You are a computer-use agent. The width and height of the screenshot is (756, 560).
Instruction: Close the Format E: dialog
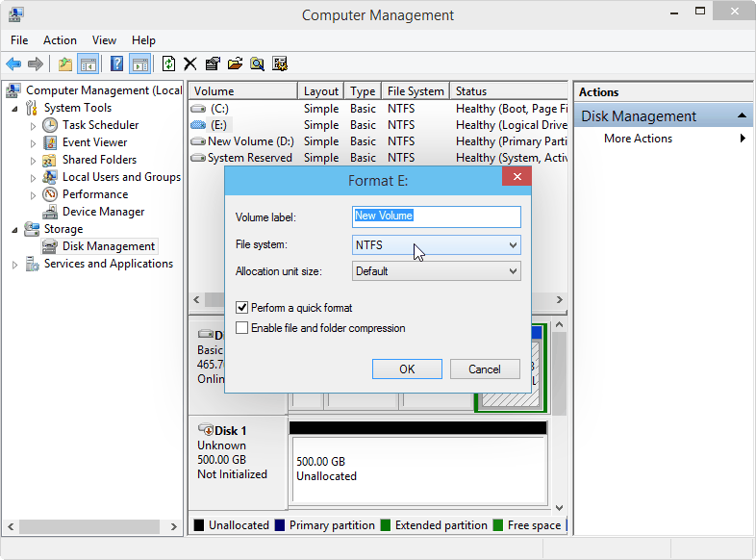click(517, 176)
